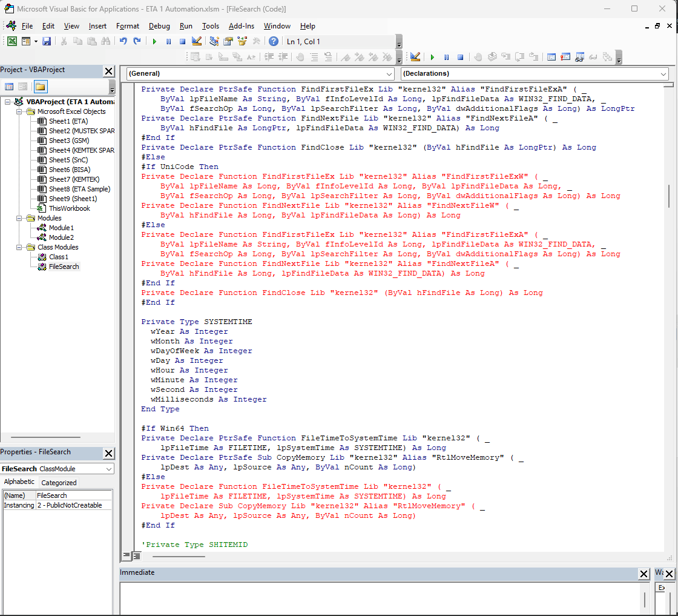This screenshot has width=678, height=616.
Task: Click the Uncomment Block icon
Action: click(328, 57)
